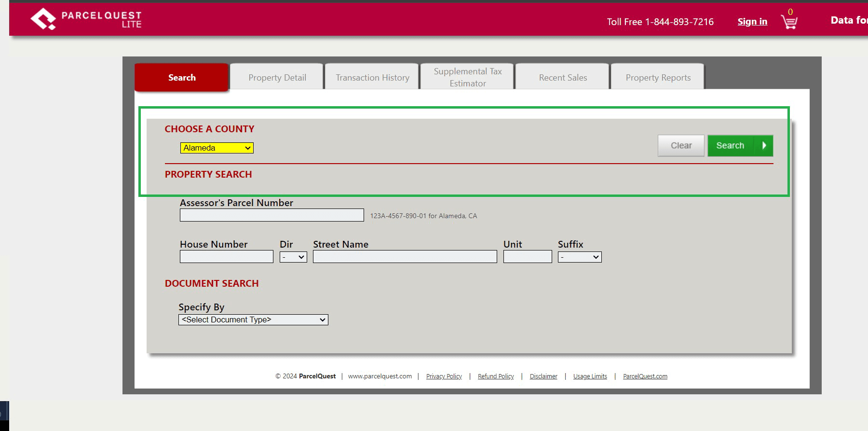
Task: Open the Property Reports tab
Action: click(658, 77)
